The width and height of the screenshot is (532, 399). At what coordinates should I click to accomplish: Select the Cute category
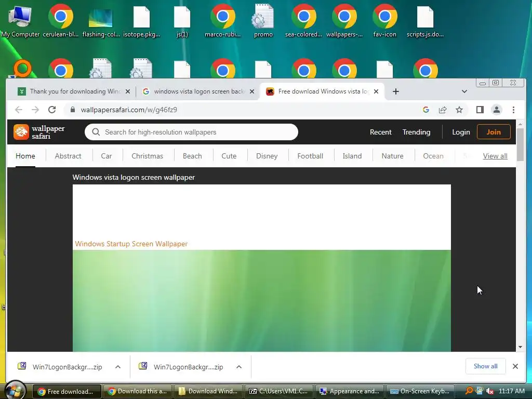(229, 156)
